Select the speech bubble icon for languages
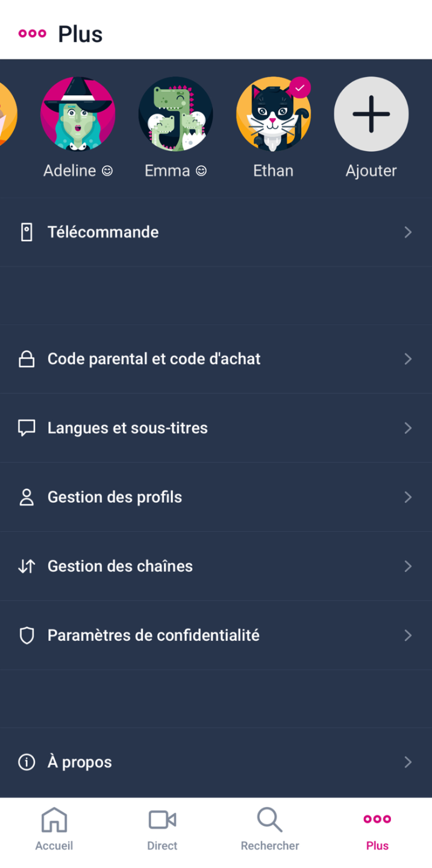 tap(27, 428)
